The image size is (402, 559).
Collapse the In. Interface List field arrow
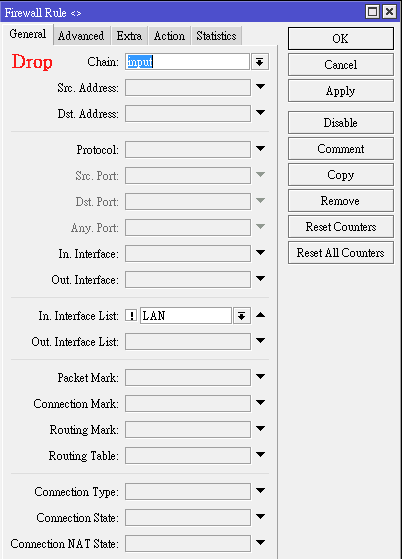coord(261,315)
